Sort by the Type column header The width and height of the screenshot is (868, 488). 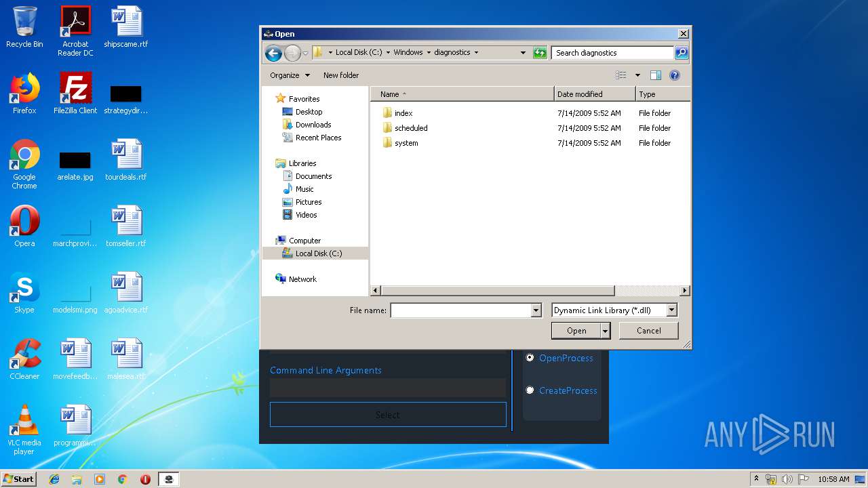click(x=663, y=94)
